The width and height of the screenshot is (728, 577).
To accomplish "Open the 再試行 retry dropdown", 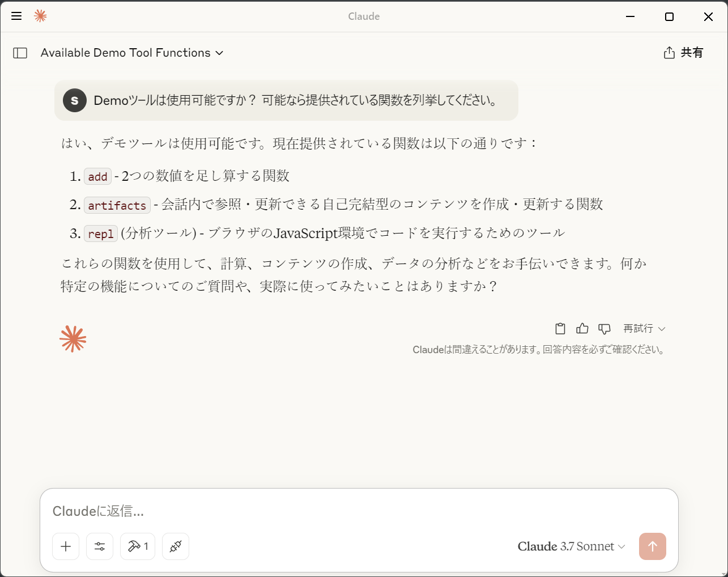I will pos(644,329).
